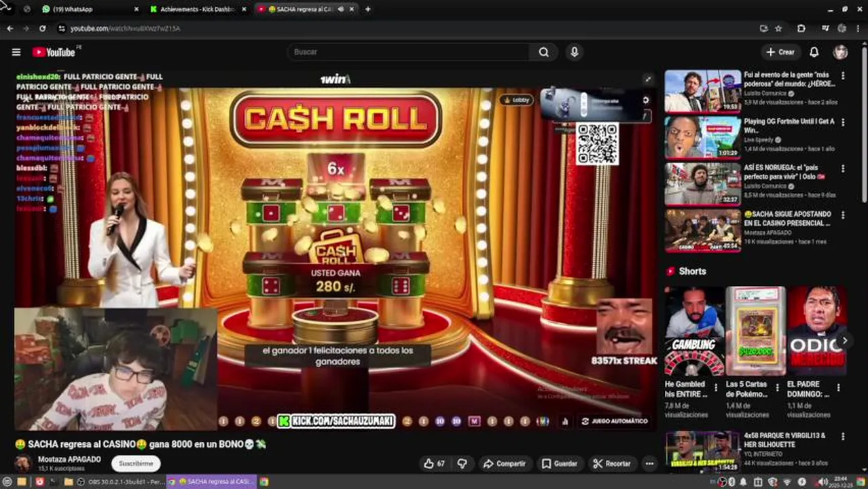Bookmark this page with star icon
This screenshot has width=868, height=489.
(778, 29)
